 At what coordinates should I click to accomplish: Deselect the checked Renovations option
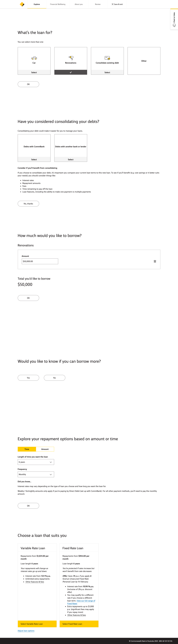point(71,72)
